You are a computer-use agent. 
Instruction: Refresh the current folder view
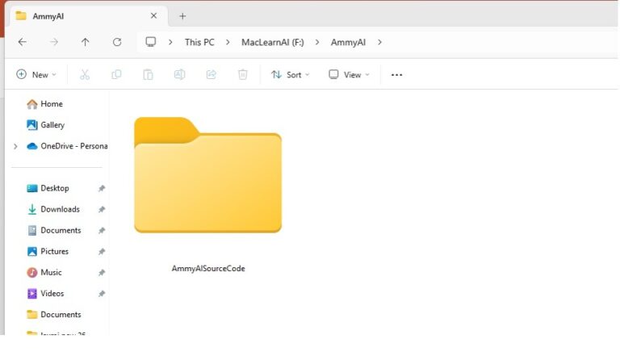[117, 42]
